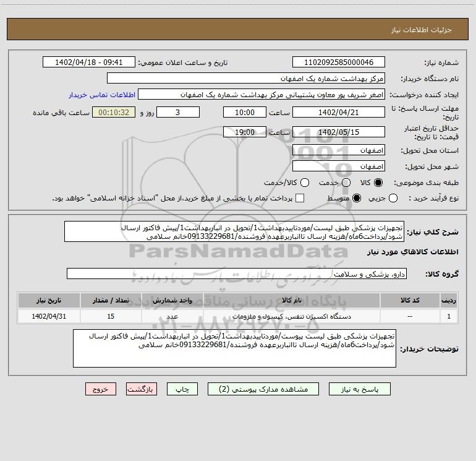476x461 pixels.
Task: Select the کالا radio button
Action: (378, 183)
